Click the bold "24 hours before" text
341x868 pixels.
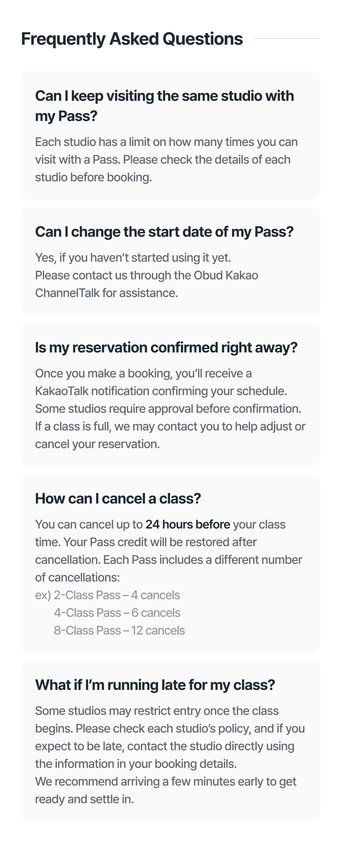(x=188, y=524)
